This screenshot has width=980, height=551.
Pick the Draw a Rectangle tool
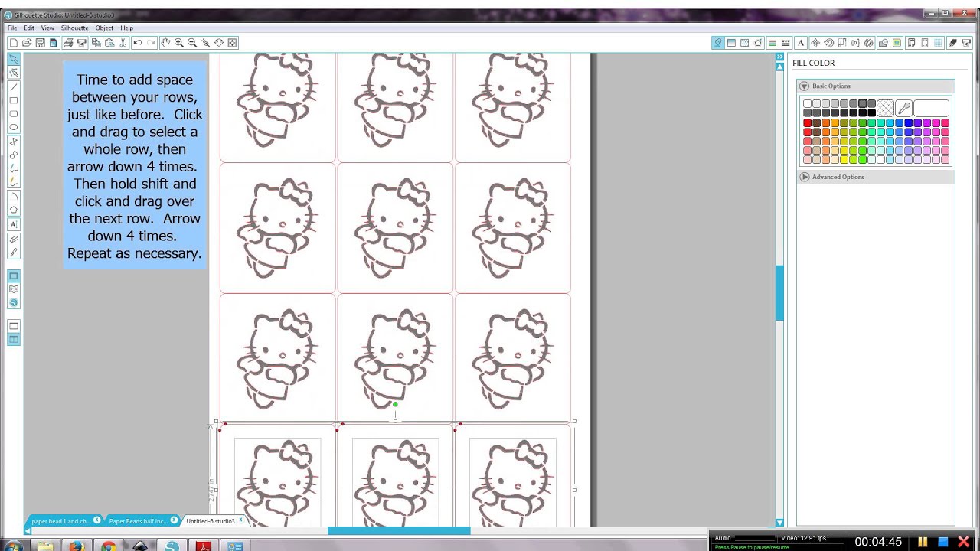coord(14,100)
